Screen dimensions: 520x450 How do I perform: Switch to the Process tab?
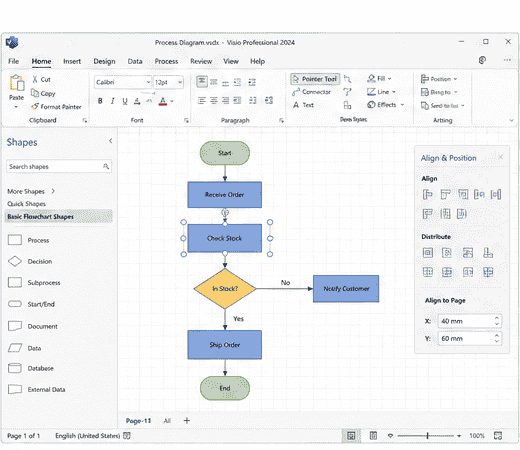166,61
